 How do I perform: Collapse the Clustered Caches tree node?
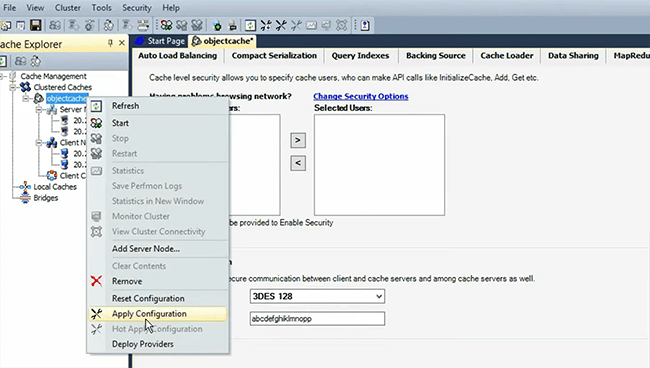click(12, 87)
